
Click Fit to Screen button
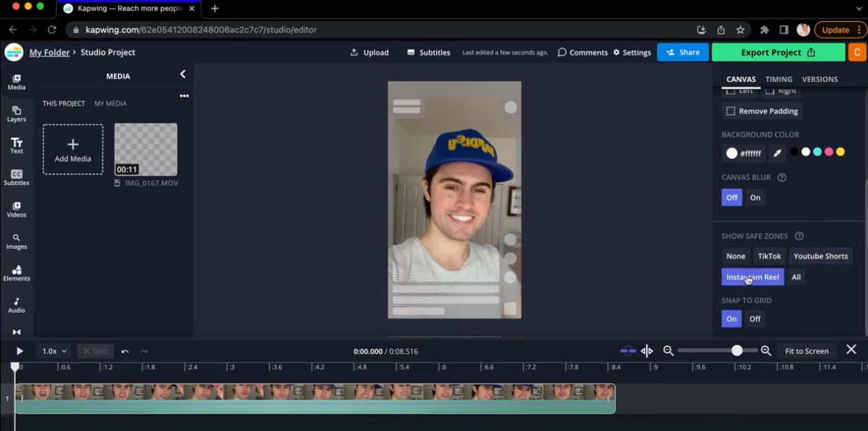pyautogui.click(x=807, y=351)
